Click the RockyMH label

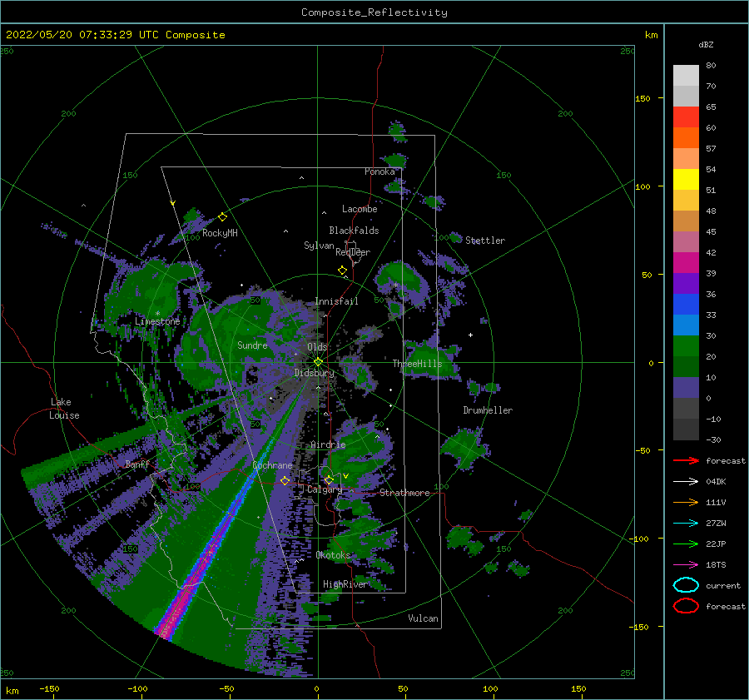coord(220,233)
